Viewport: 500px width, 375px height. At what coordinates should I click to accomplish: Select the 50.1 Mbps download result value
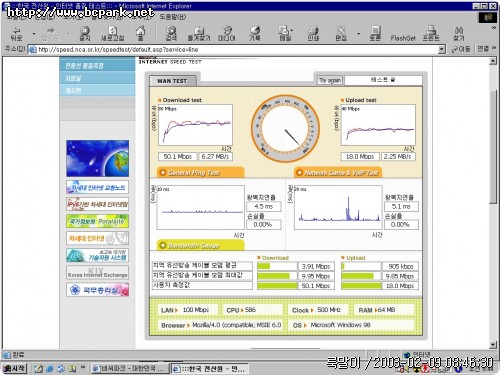click(x=178, y=156)
